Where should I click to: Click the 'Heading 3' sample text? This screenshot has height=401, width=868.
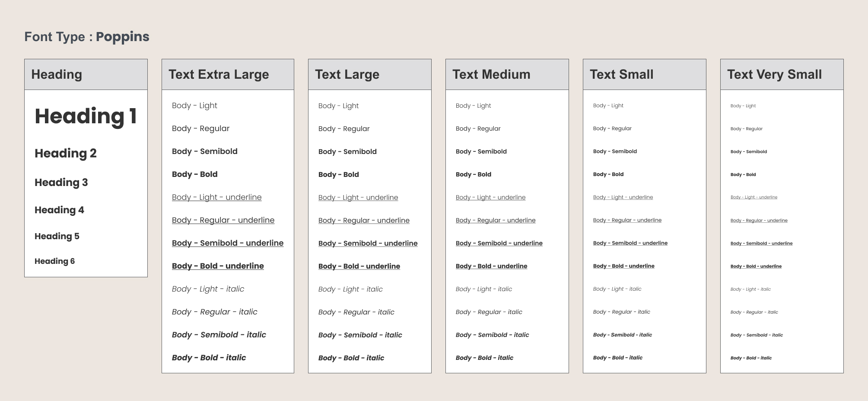coord(61,183)
